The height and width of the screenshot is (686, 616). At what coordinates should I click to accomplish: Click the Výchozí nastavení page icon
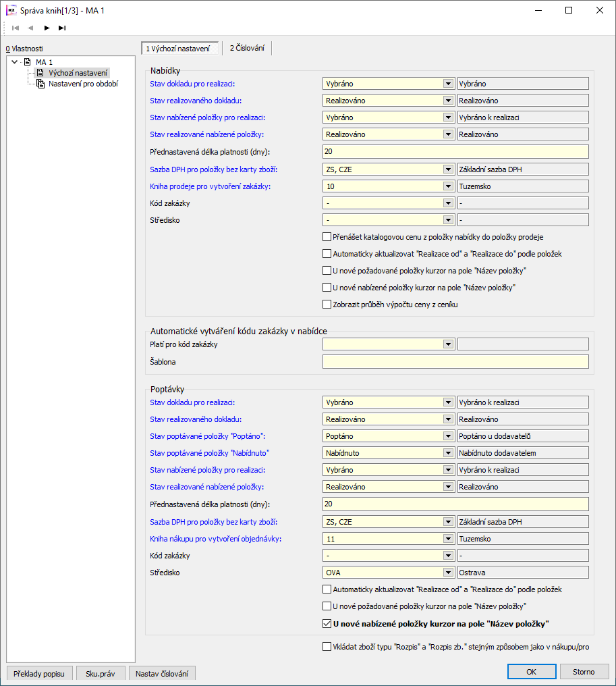tap(40, 73)
